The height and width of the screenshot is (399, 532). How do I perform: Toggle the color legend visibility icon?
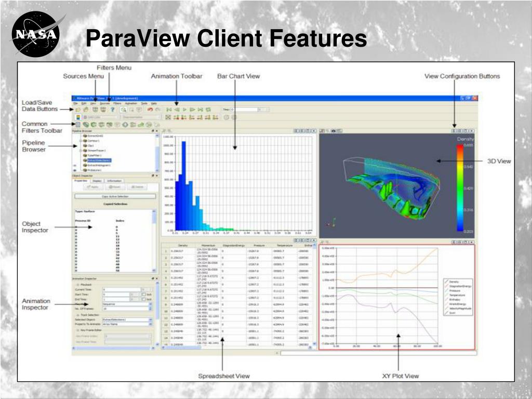tap(78, 117)
